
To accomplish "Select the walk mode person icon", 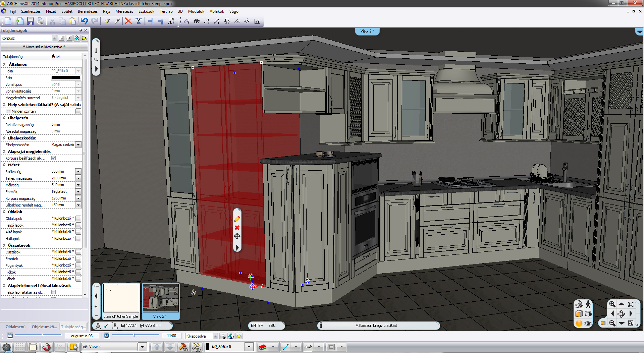I will 588,304.
